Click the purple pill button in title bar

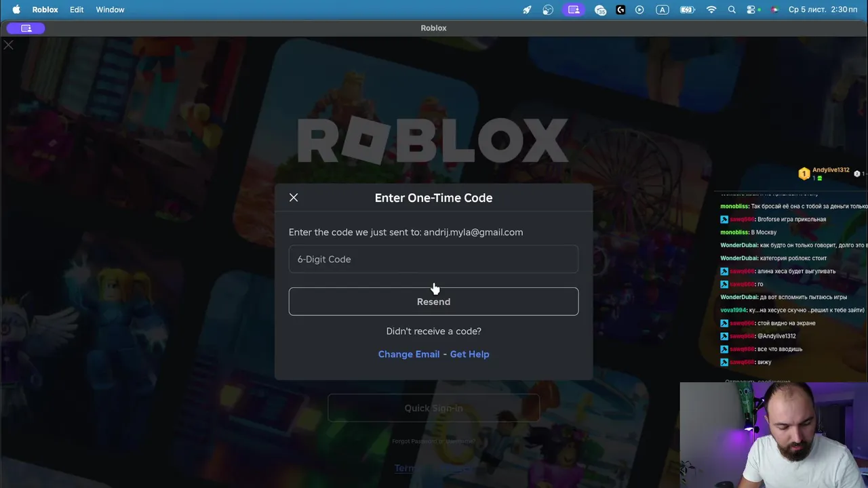click(26, 28)
